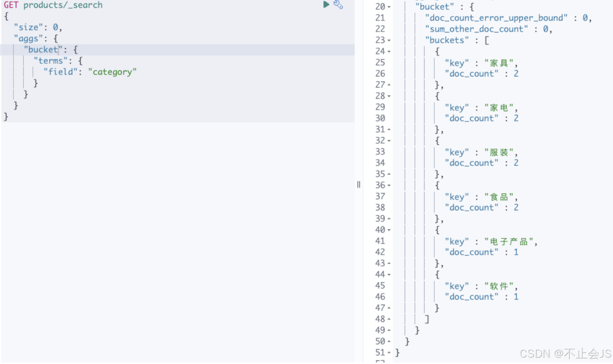Collapse the object on line 28
Screen dimensions: 613x364
pos(389,96)
